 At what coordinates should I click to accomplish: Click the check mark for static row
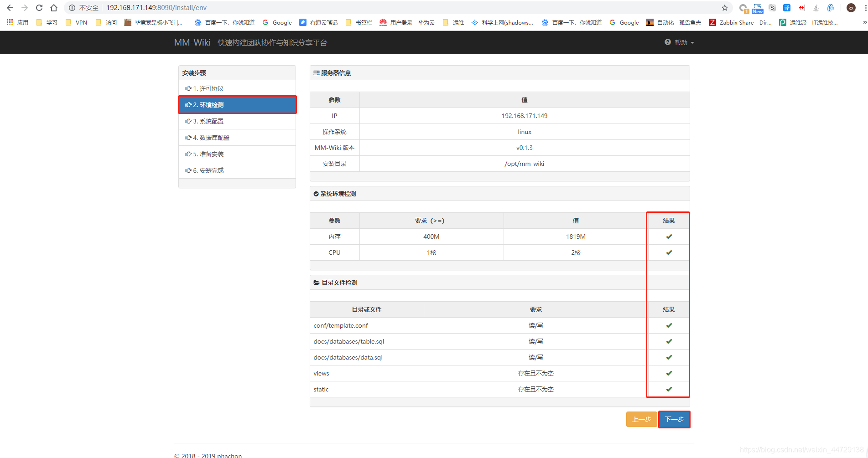tap(669, 389)
